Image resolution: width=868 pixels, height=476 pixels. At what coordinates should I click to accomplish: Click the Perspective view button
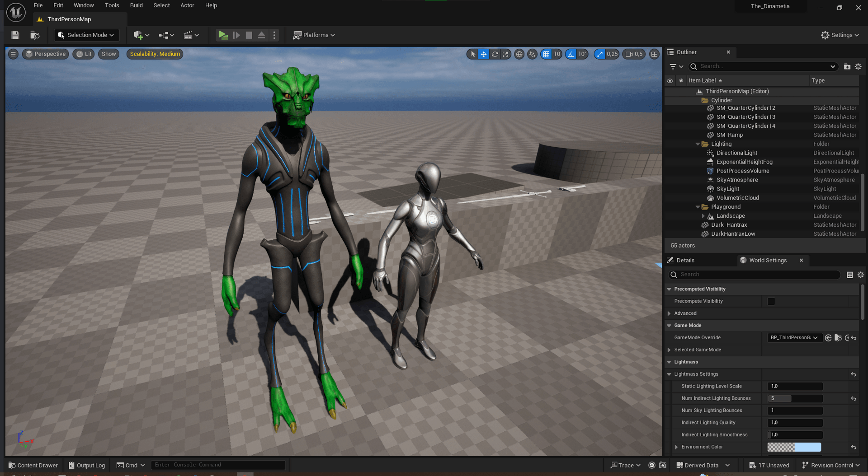[46, 54]
